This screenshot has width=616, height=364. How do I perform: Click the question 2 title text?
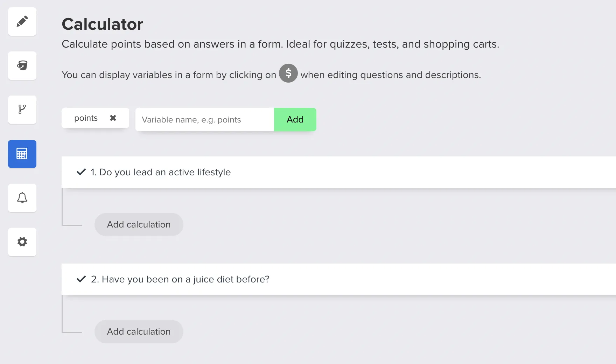[x=180, y=279]
